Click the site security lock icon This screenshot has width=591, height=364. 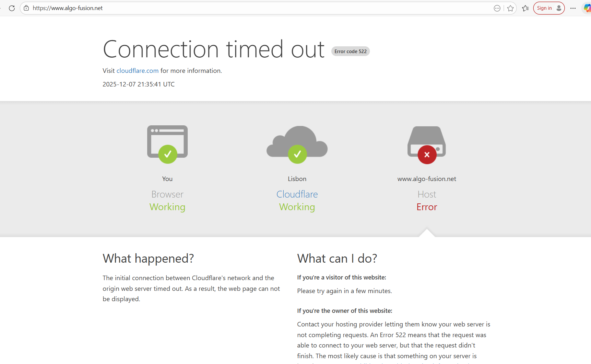[26, 8]
